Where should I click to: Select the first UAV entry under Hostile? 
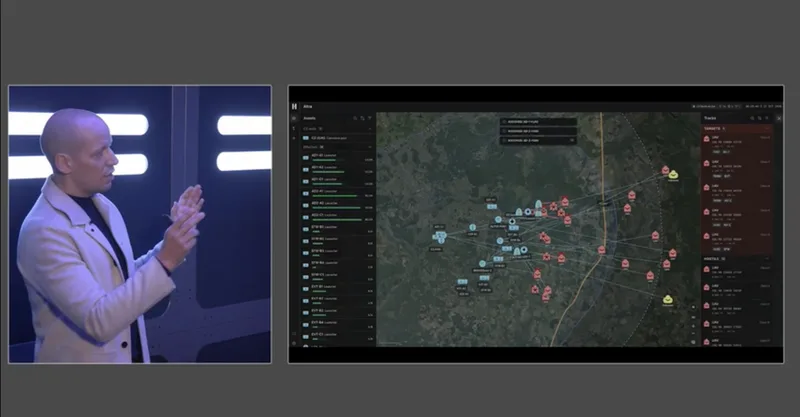(x=738, y=272)
